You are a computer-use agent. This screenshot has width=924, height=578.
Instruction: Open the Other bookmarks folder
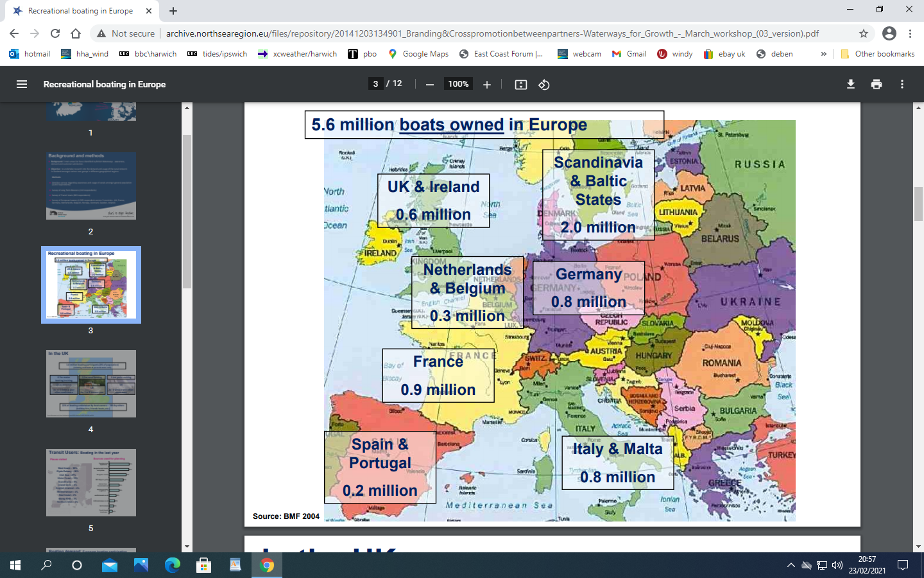(877, 54)
